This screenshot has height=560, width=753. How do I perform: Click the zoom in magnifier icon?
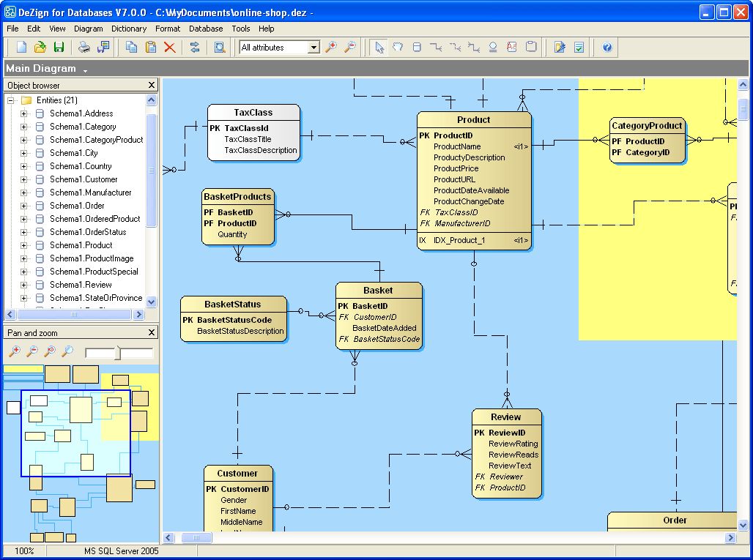[x=332, y=46]
